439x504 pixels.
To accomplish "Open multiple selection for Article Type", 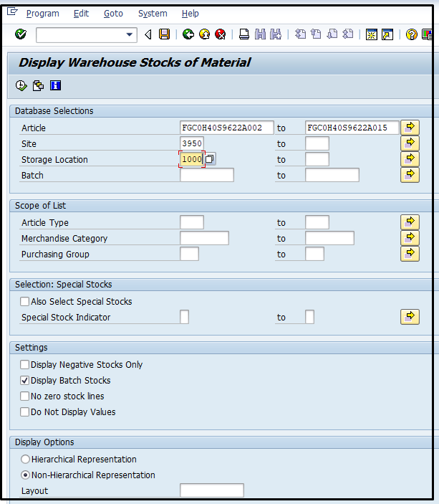I will click(x=410, y=222).
